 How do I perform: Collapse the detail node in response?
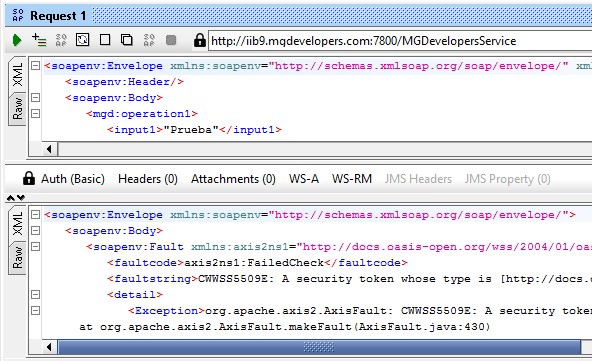[x=35, y=294]
